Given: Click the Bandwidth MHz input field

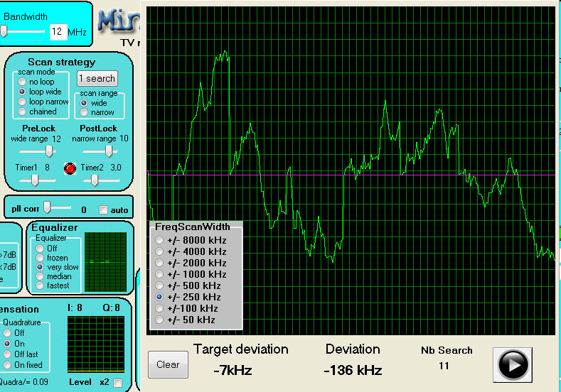Looking at the screenshot, I should click(57, 31).
